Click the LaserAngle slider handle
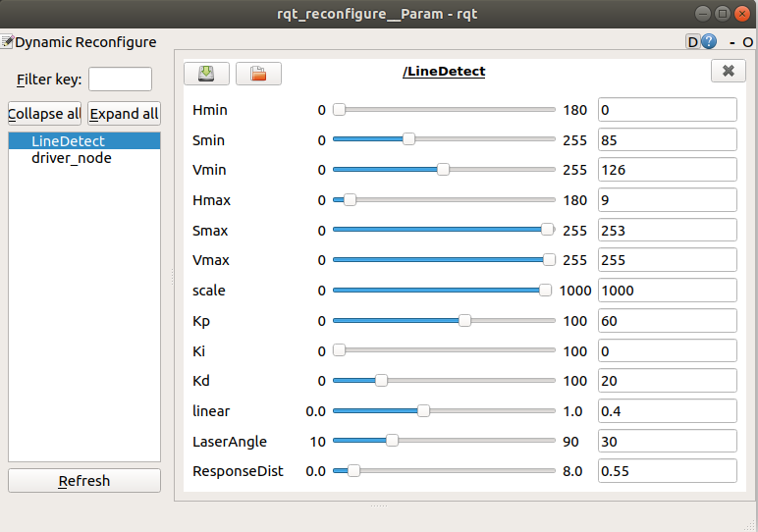 [x=392, y=441]
